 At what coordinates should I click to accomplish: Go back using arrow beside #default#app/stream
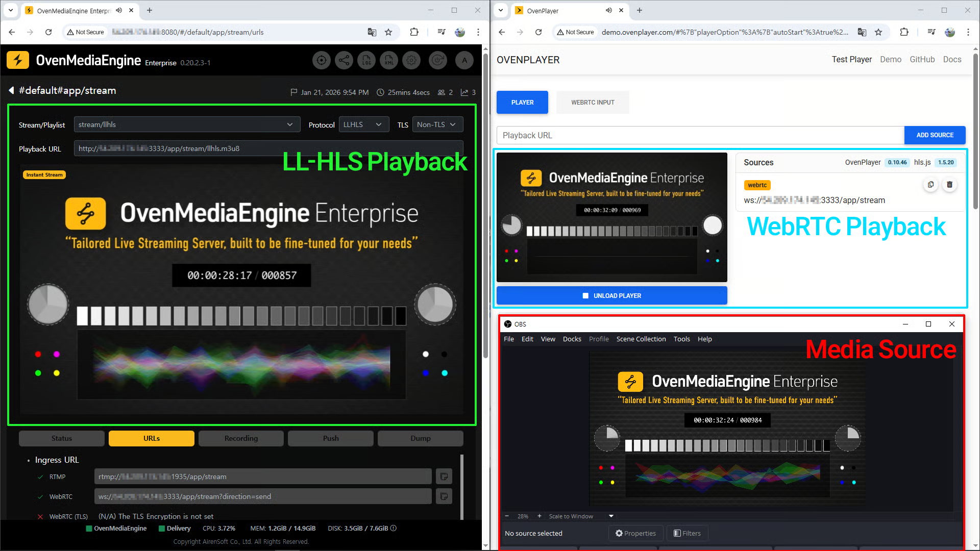click(11, 91)
